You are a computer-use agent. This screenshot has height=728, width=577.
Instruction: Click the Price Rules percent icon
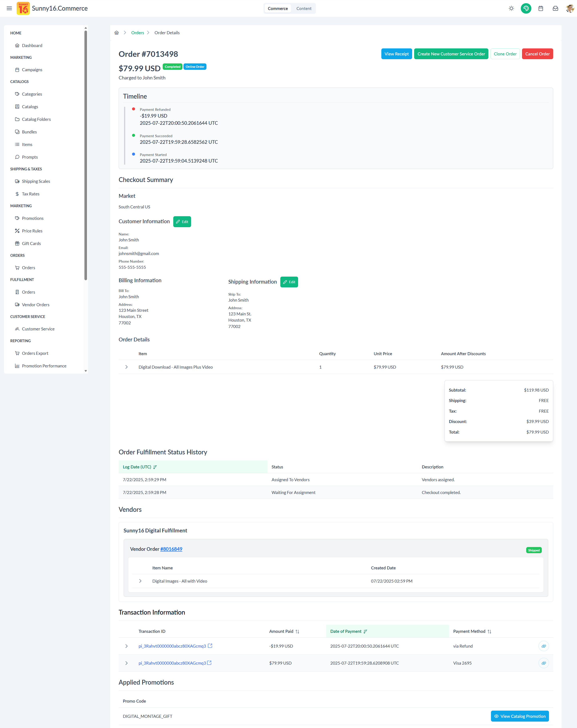[x=17, y=231]
